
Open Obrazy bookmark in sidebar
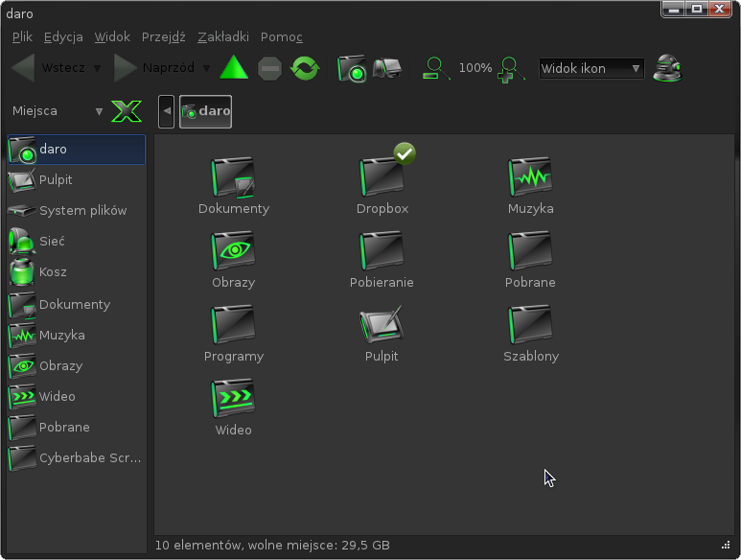point(77,365)
